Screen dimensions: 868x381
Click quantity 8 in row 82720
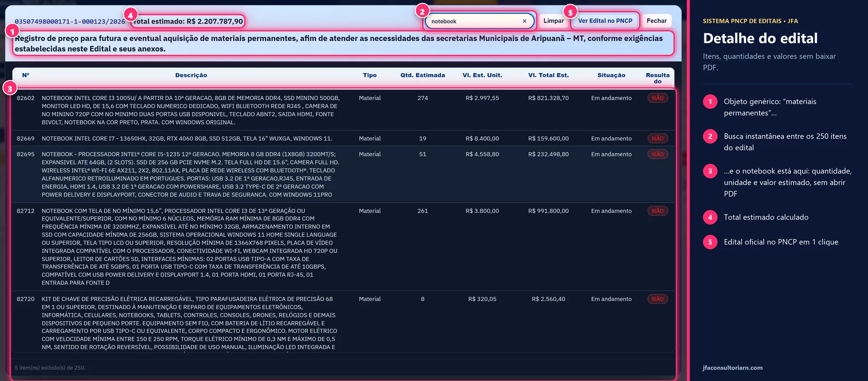click(423, 299)
